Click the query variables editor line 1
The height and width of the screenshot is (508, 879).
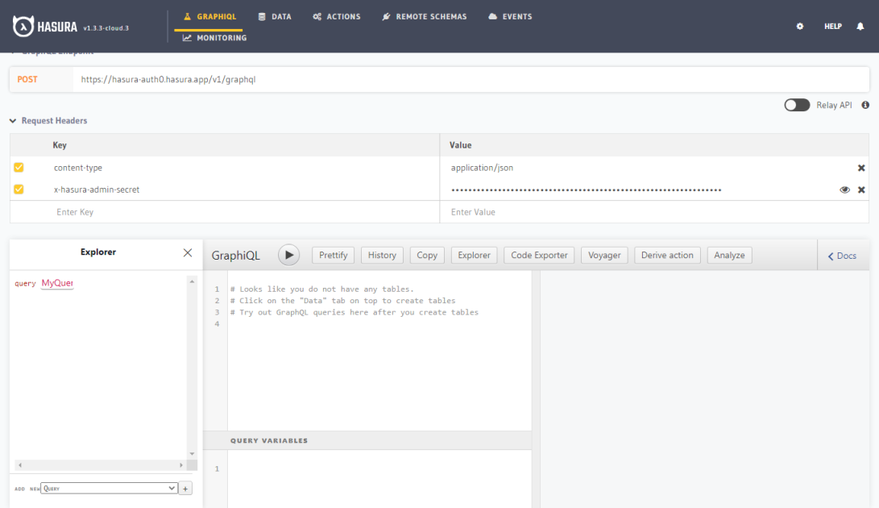[x=380, y=469]
